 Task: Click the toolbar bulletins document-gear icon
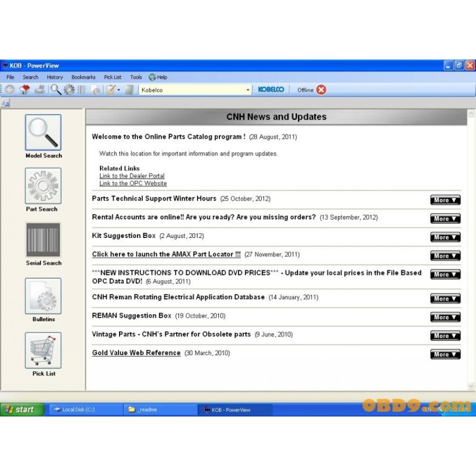(96, 90)
